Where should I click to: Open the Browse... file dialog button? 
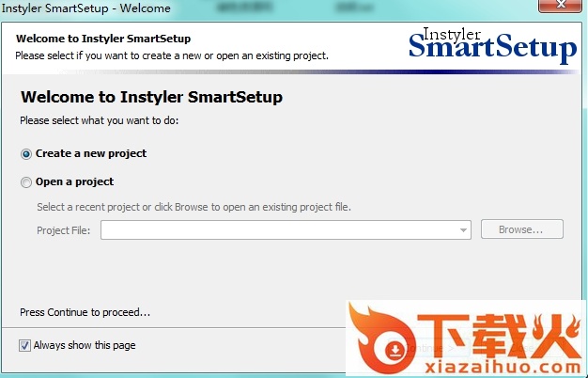pos(522,229)
